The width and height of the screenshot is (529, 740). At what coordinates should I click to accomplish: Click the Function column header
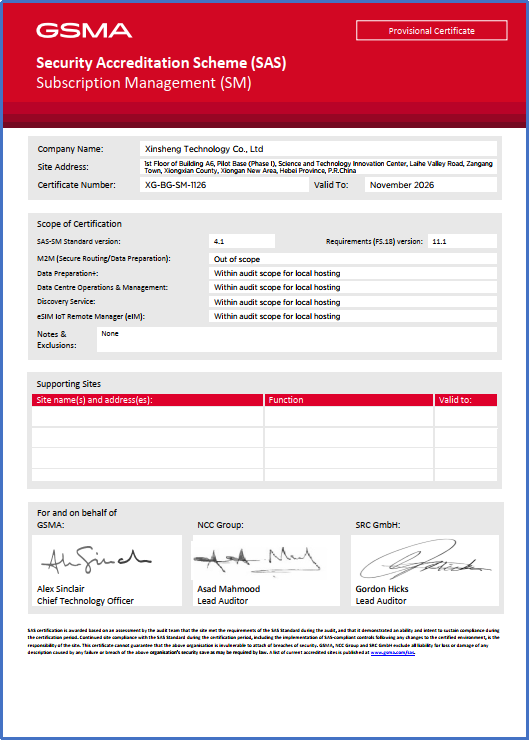349,400
